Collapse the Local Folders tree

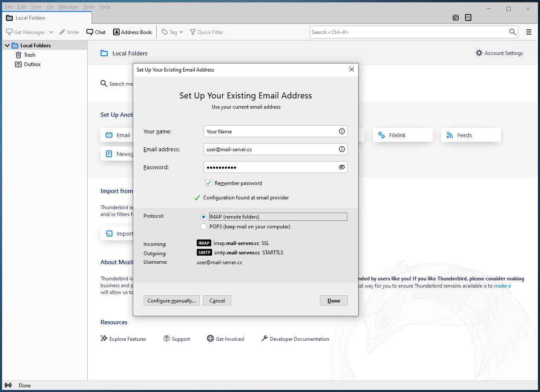coord(7,46)
